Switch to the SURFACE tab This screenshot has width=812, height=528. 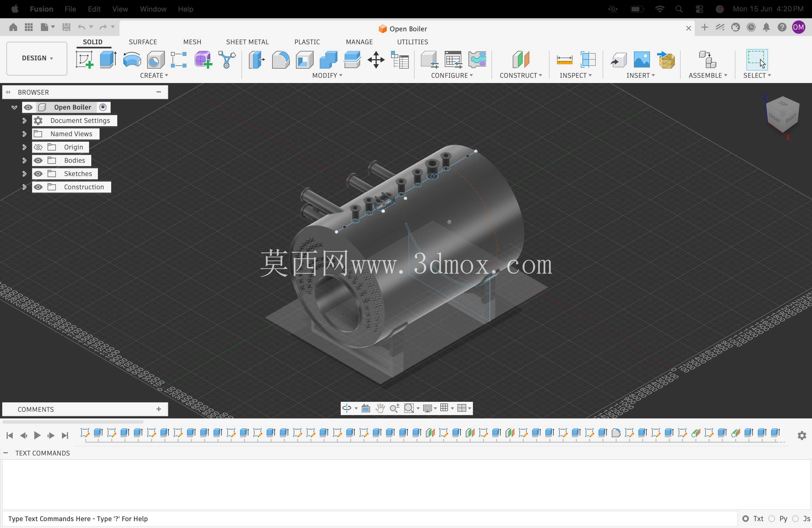click(x=143, y=42)
